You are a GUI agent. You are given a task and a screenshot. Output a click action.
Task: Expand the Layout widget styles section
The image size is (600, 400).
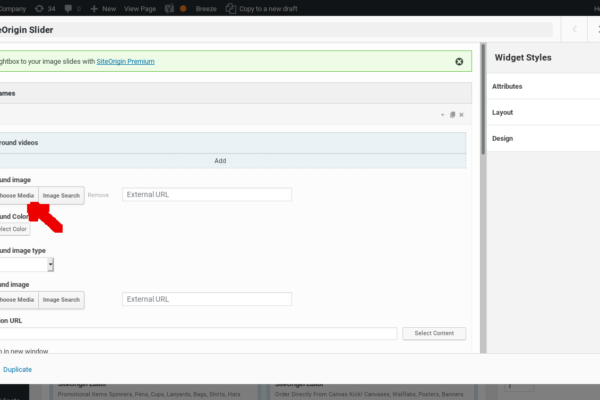[540, 112]
